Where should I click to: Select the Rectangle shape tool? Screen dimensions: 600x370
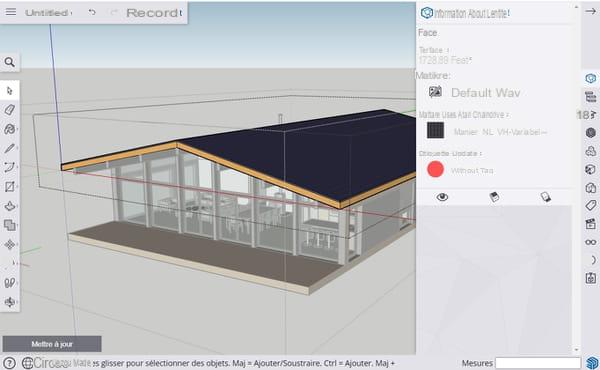tap(10, 187)
